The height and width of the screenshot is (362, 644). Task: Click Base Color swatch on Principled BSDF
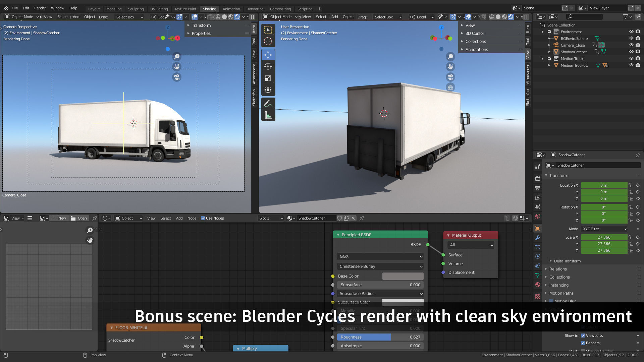[x=403, y=276]
